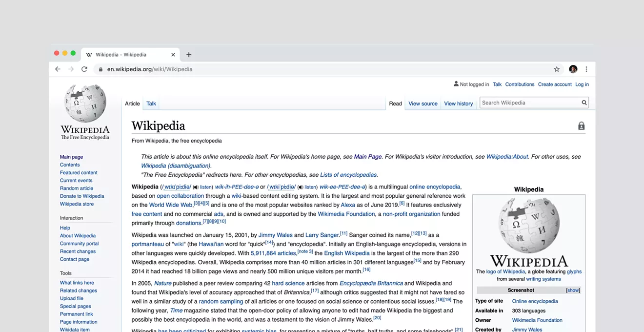Click the browser forward arrow

[x=71, y=69]
